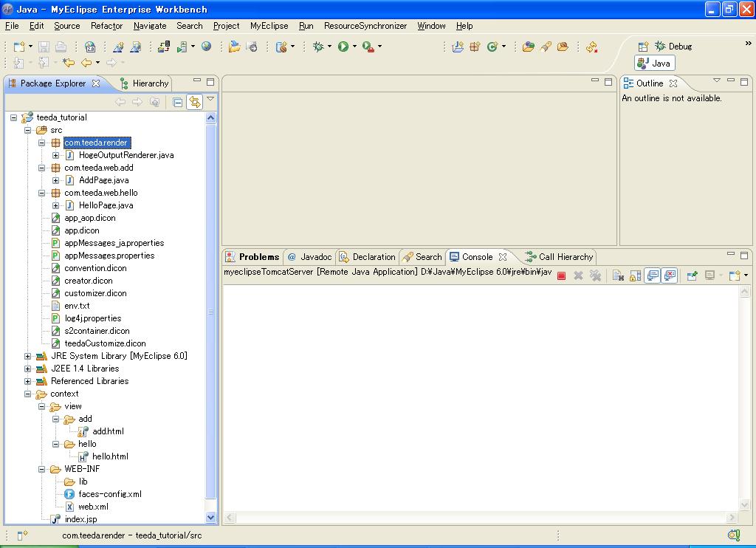Toggle show console when standard output changes
Viewport: 756px width, 548px height.
[x=653, y=275]
